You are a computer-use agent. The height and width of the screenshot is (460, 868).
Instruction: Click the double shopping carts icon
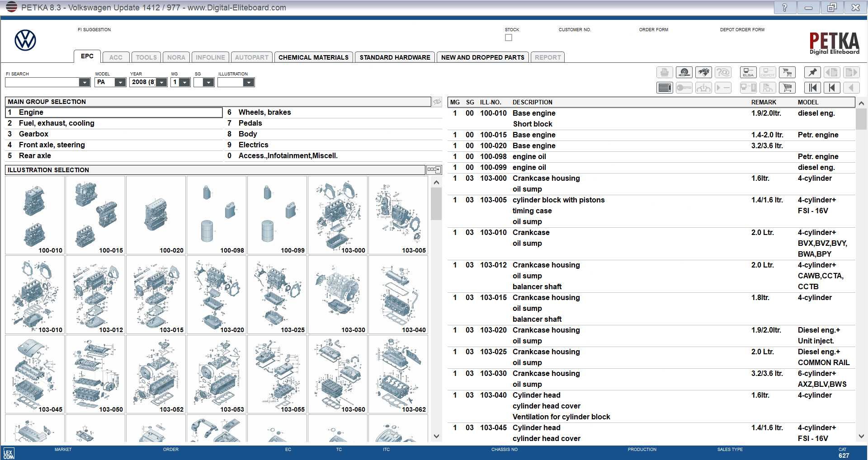coord(787,72)
